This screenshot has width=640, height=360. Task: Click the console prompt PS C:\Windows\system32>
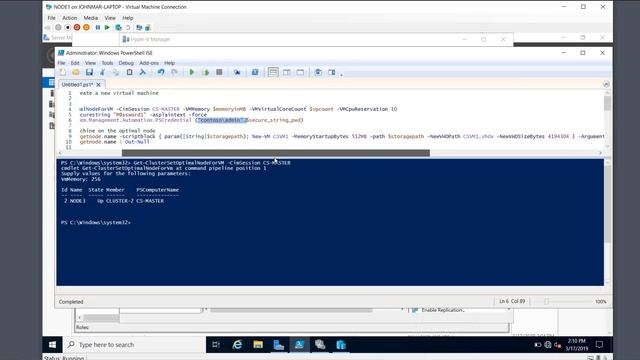(96, 222)
